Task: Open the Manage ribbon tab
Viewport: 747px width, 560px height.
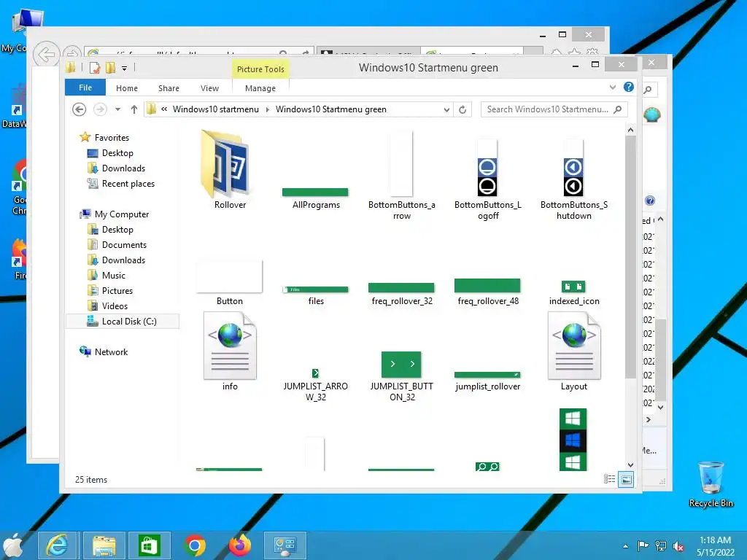Action: coord(260,88)
